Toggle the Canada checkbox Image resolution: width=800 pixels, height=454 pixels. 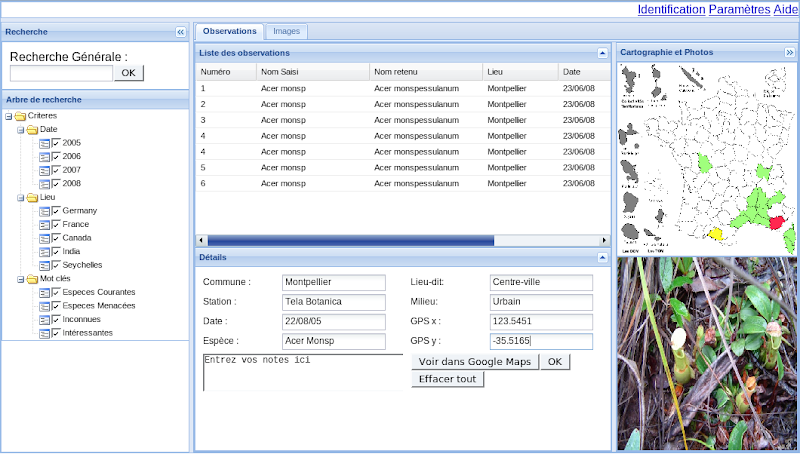coord(56,238)
